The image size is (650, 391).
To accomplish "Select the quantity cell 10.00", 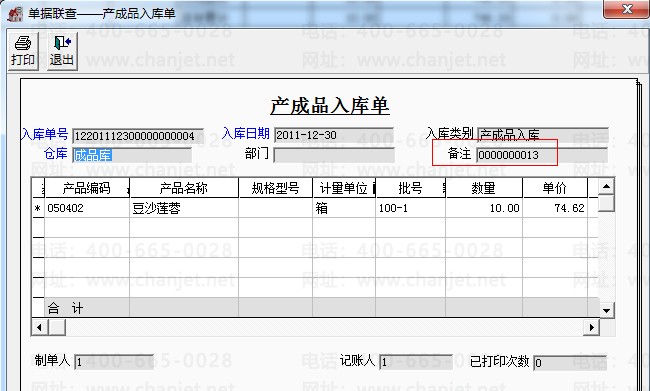I will pos(484,208).
